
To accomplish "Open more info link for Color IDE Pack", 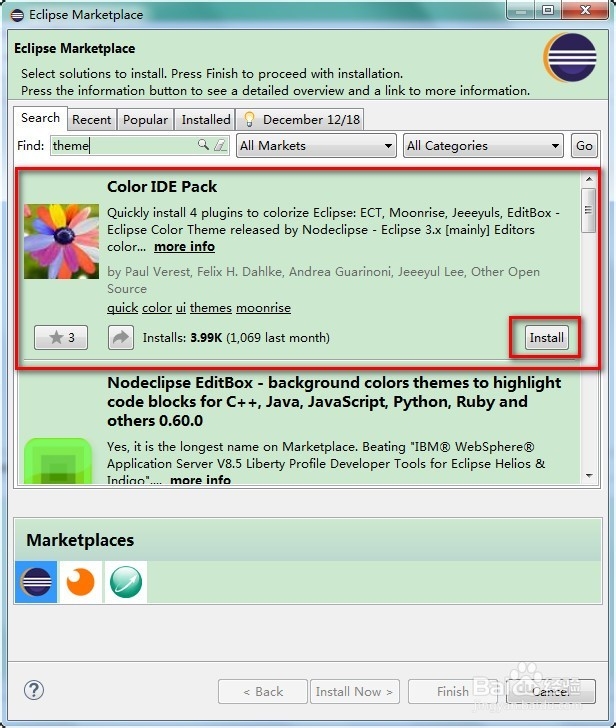I will [x=184, y=247].
